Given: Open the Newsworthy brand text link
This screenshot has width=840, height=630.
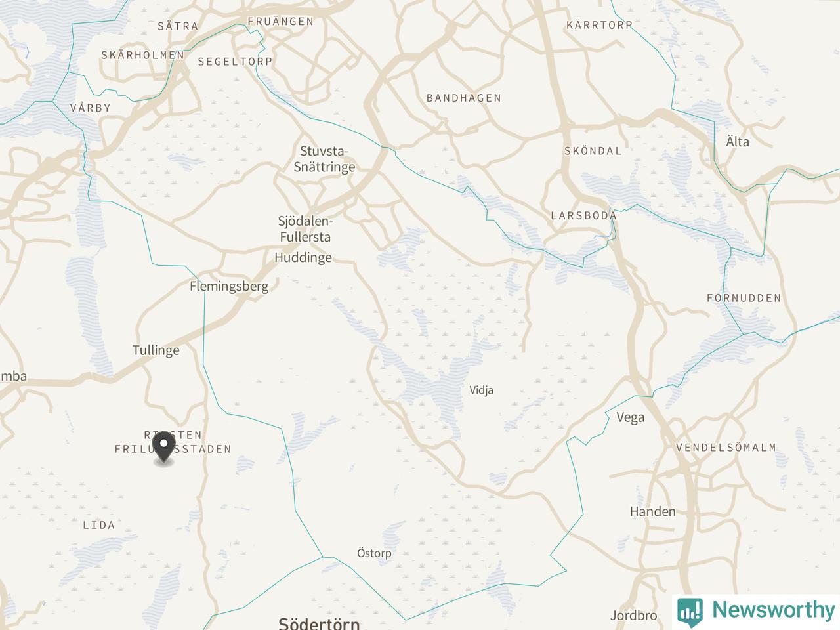Looking at the screenshot, I should pyautogui.click(x=772, y=610).
